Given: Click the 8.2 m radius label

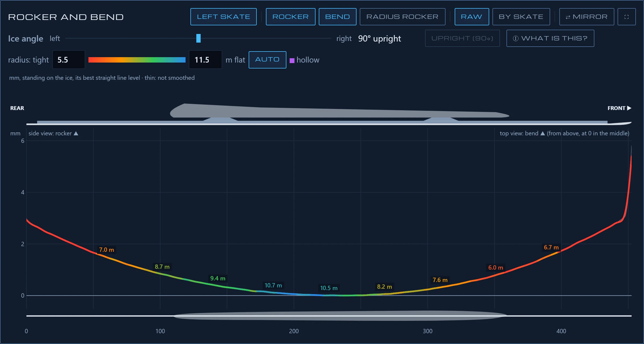Looking at the screenshot, I should pyautogui.click(x=384, y=287).
